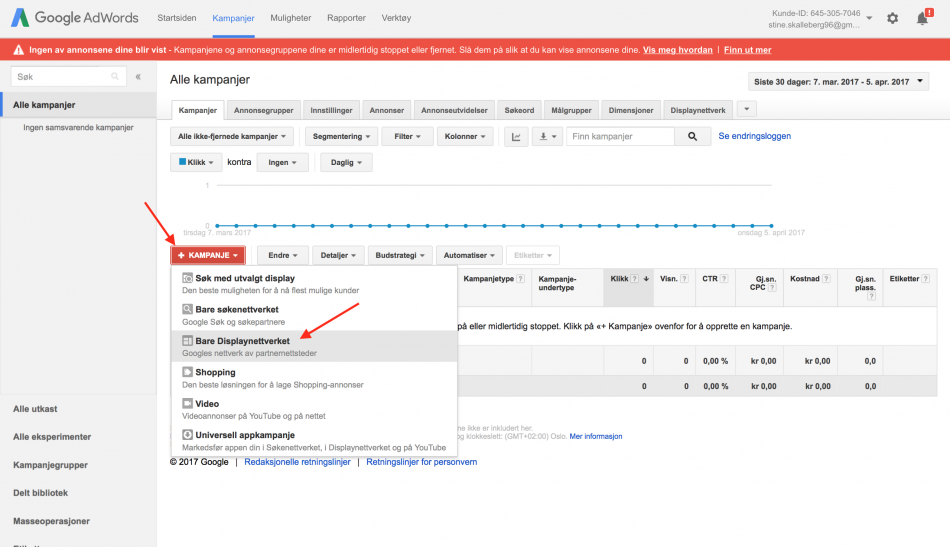Open the Segmentering dropdown
950x547 pixels.
(342, 137)
